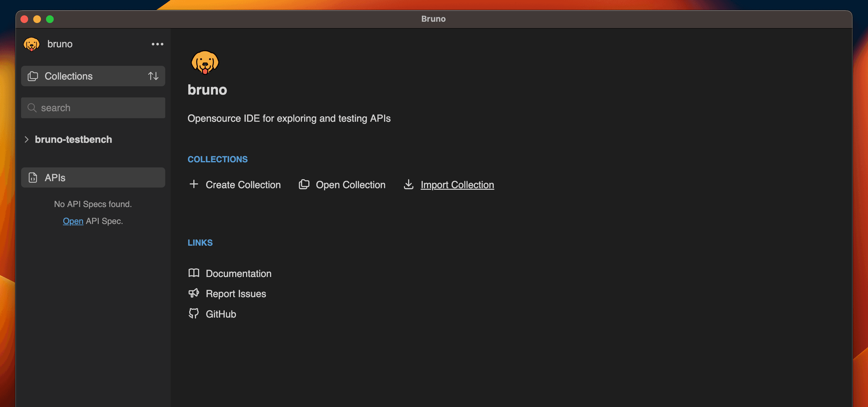Open the APIs sidebar section
The width and height of the screenshot is (868, 407).
[x=55, y=178]
